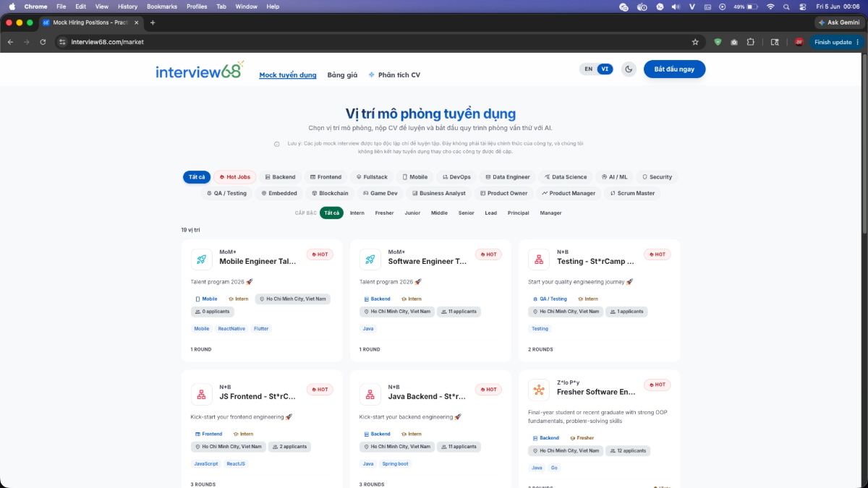Filter by QA / Testing category
This screenshot has width=868, height=488.
tap(226, 193)
